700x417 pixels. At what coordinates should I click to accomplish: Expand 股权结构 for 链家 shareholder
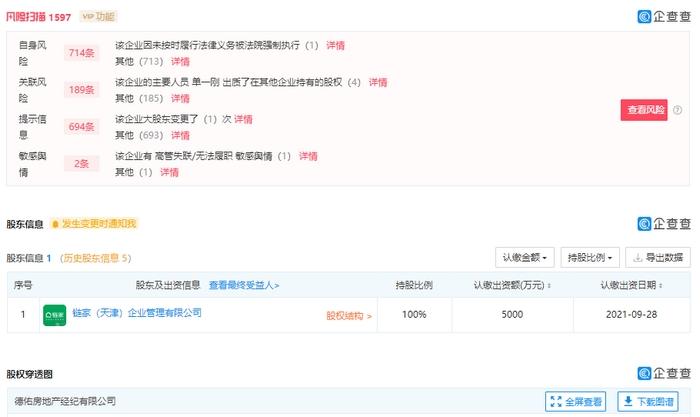[349, 316]
